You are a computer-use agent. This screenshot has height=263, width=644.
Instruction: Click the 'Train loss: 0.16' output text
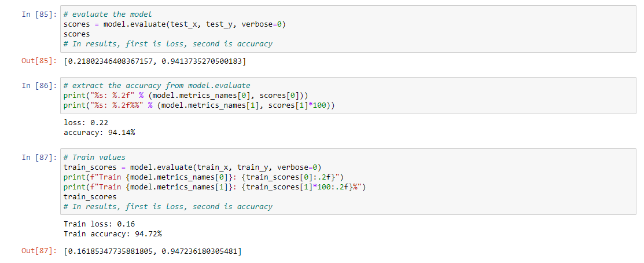(x=99, y=224)
